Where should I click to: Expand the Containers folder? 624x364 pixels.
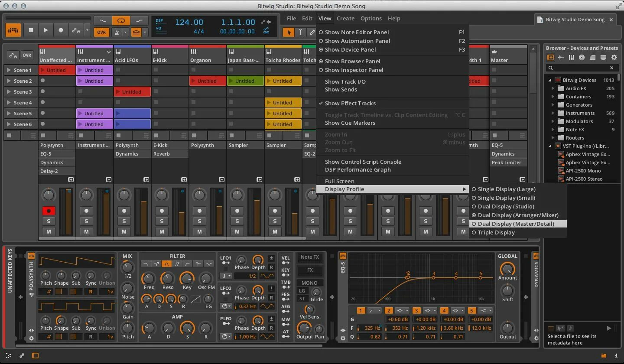pos(553,96)
